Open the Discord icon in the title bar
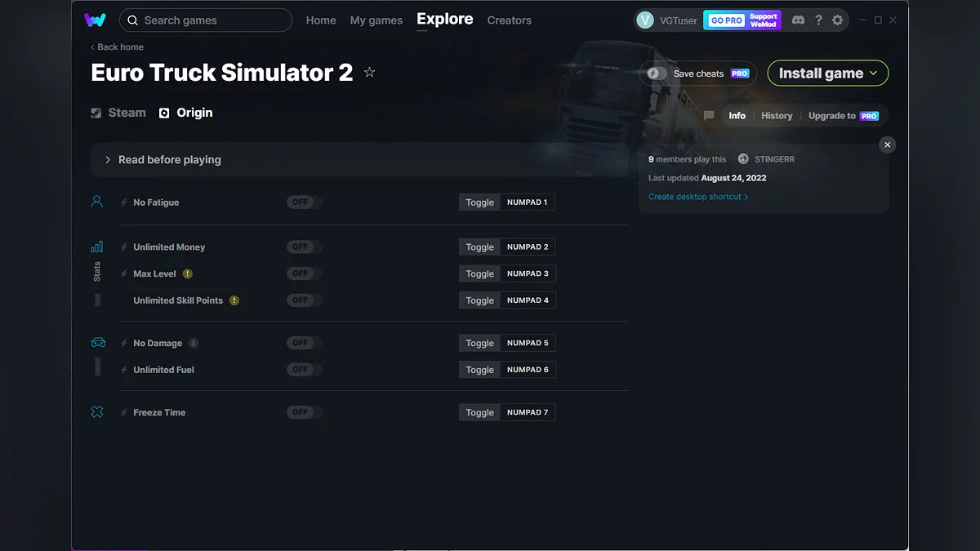980x551 pixels. [798, 20]
